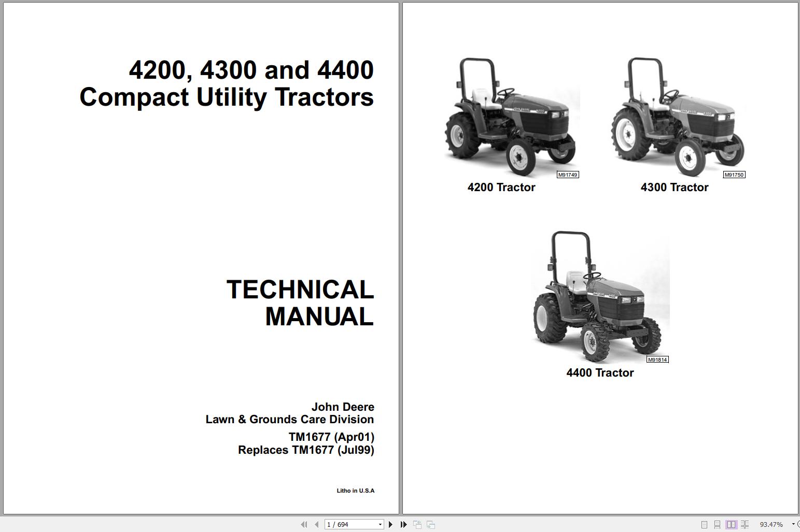Click the 'TECHNICAL' heading word
The width and height of the screenshot is (800, 532).
[300, 290]
